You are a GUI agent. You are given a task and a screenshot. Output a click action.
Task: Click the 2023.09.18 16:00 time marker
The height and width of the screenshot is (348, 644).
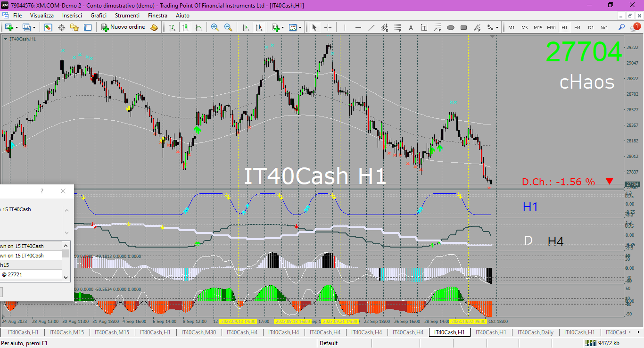click(293, 321)
